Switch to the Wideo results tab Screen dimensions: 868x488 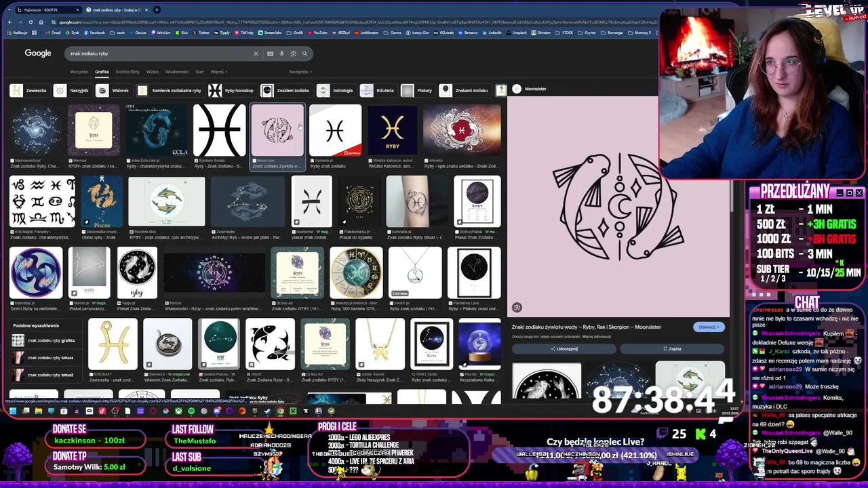[153, 72]
